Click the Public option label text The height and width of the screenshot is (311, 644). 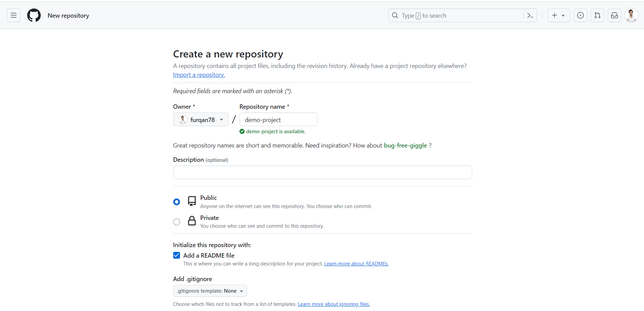pos(209,198)
